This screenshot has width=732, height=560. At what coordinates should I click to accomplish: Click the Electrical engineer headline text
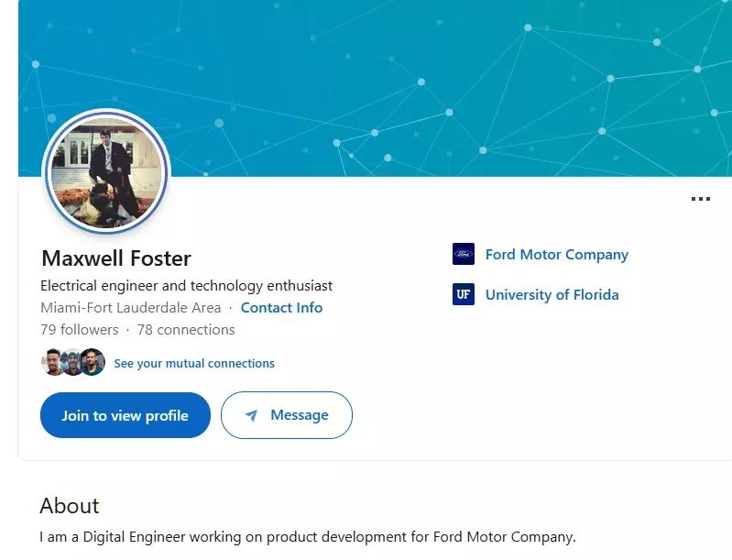tap(187, 286)
